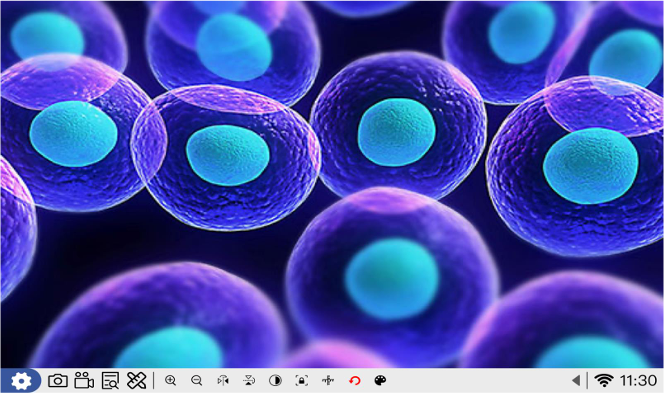The image size is (664, 393).
Task: Open the file browse and search icon
Action: [110, 381]
